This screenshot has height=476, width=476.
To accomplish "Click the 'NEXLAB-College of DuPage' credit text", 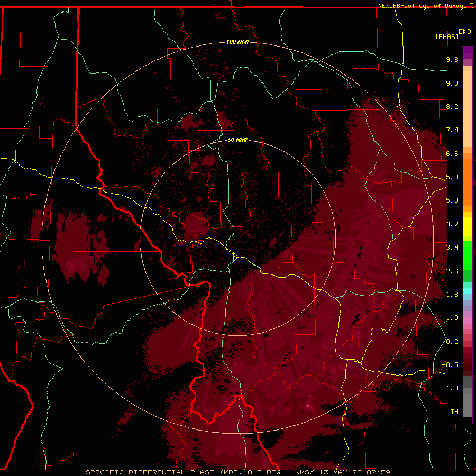I will click(x=422, y=6).
